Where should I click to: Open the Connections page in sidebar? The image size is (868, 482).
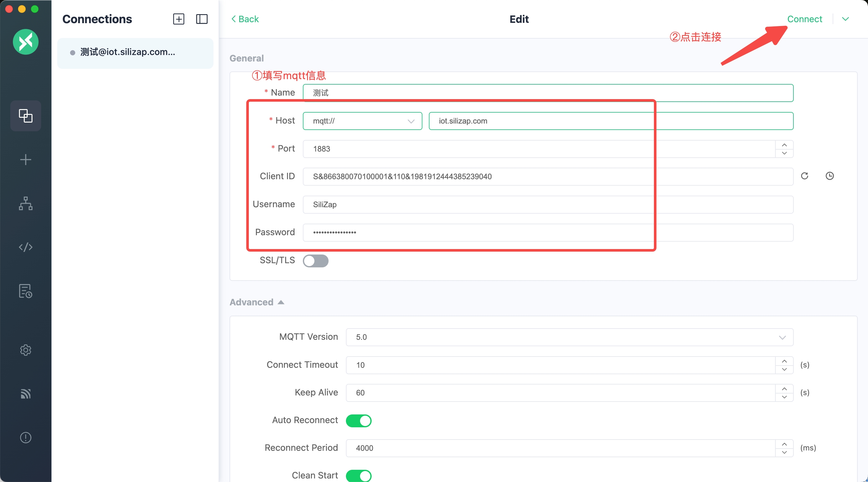click(26, 116)
